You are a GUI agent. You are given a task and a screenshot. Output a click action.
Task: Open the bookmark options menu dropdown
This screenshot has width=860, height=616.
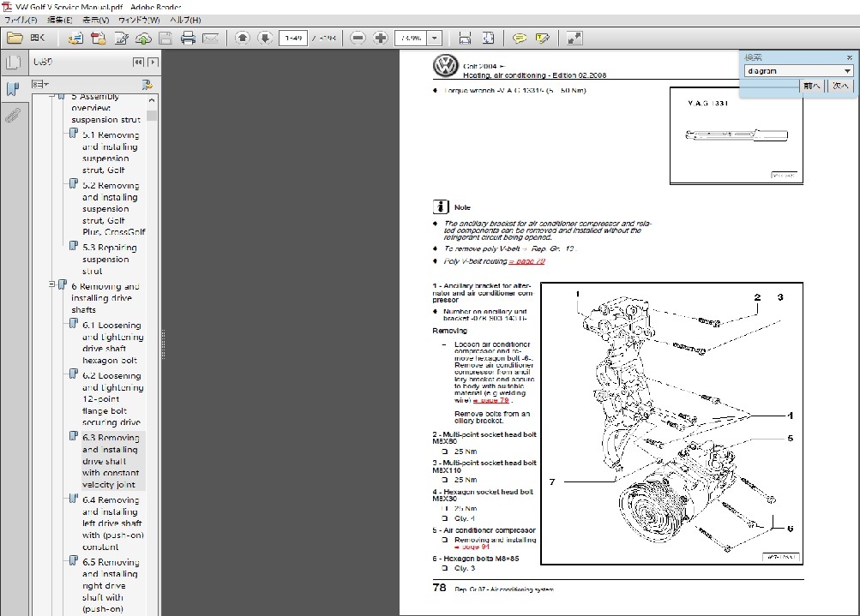tap(40, 85)
